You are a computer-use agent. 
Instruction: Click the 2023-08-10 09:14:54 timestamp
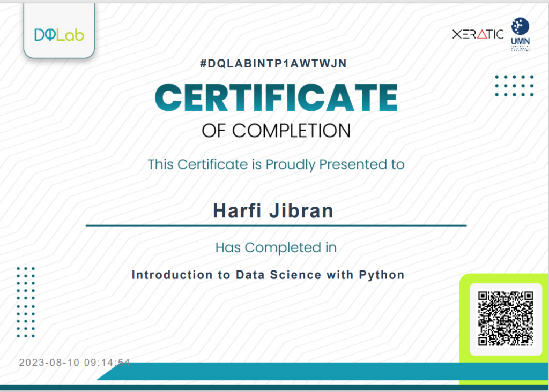click(75, 363)
